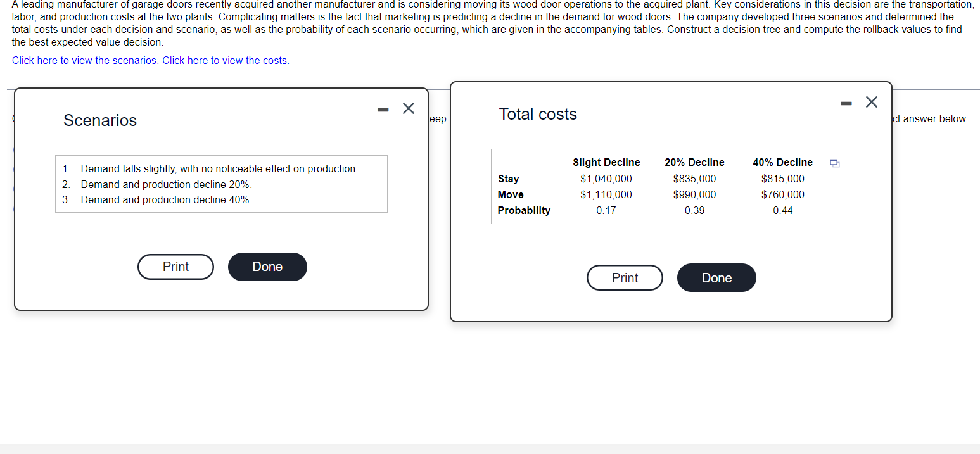Screen dimensions: 980x454
Task: Click the Print icon button in Total costs dialog
Action: 625,277
